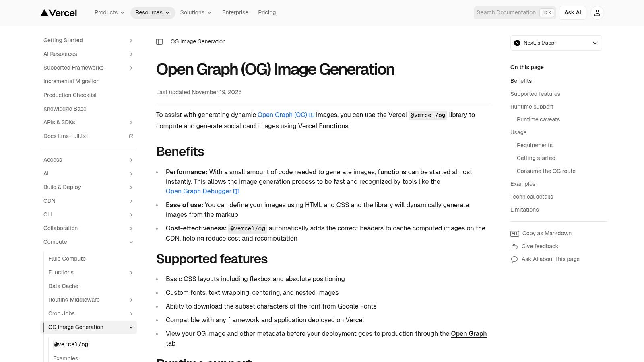Click the Vercel Functions link in intro paragraph
Image resolution: width=644 pixels, height=362 pixels.
pyautogui.click(x=323, y=126)
